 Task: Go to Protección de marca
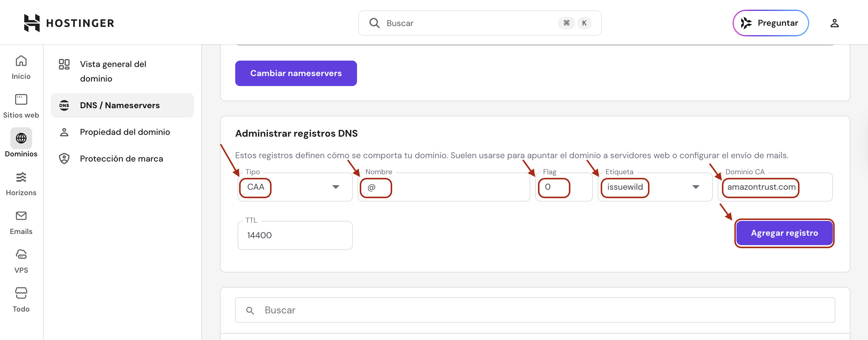121,158
